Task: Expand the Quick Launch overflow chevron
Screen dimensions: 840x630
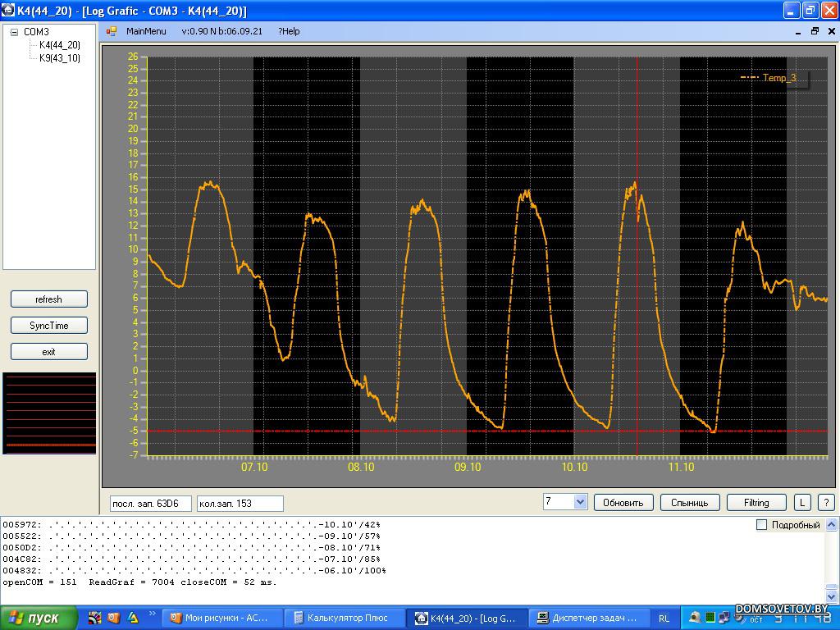Action: (152, 614)
